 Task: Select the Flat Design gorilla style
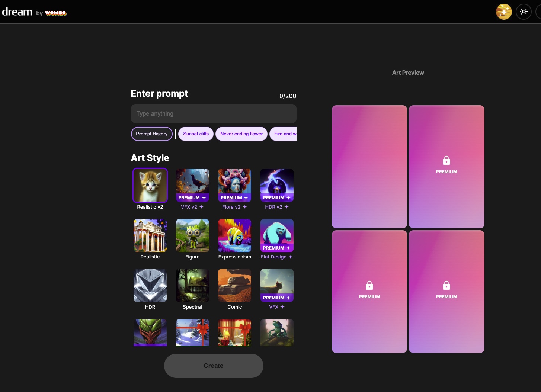click(277, 235)
